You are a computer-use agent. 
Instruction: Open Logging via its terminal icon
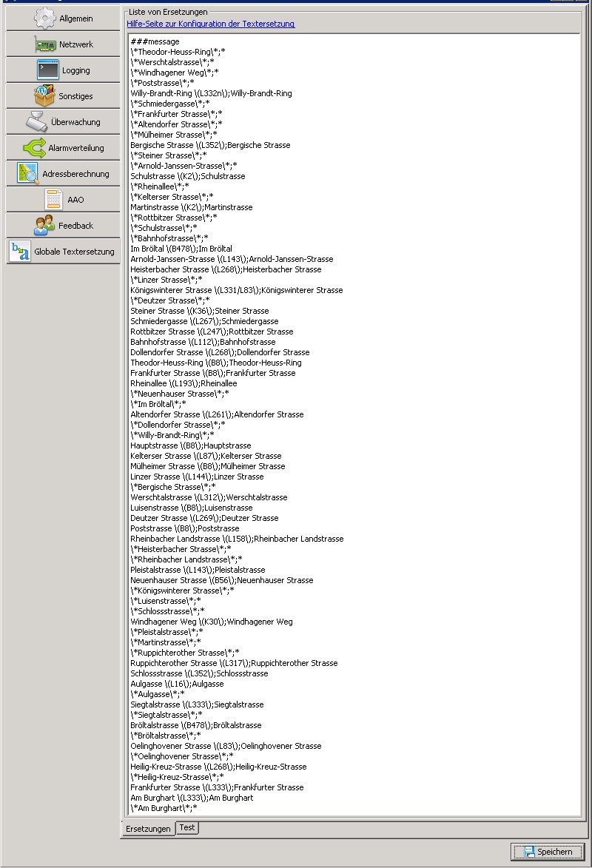[x=48, y=70]
